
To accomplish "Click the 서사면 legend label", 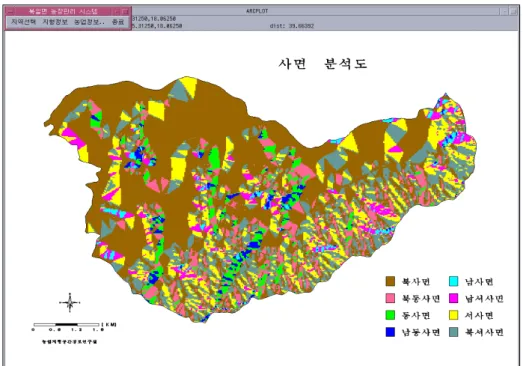I will tap(479, 316).
